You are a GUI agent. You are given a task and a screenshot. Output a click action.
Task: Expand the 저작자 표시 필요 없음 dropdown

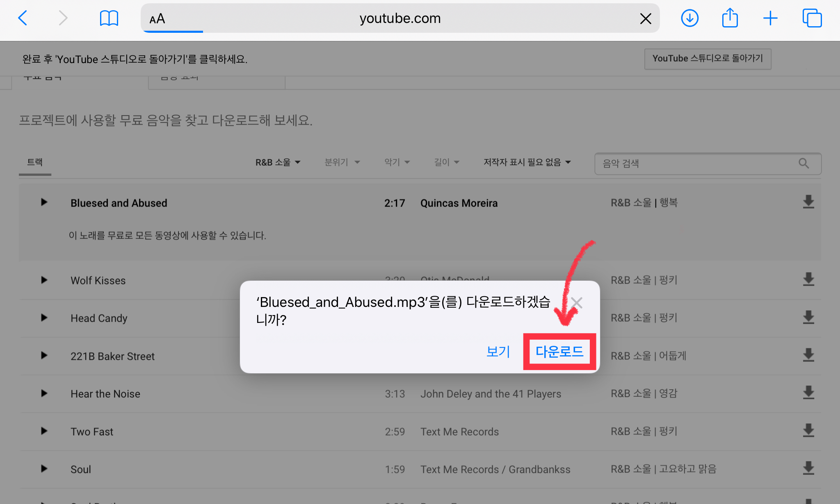tap(527, 162)
